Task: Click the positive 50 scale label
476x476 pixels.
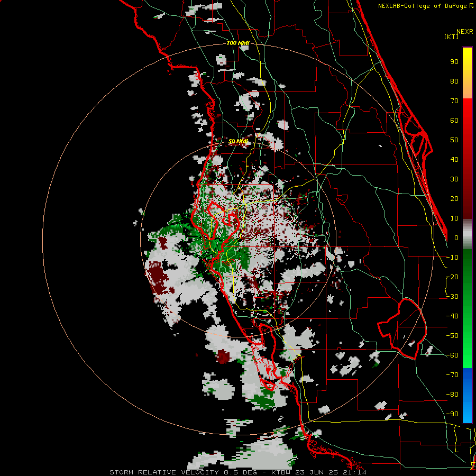Action: coord(454,140)
